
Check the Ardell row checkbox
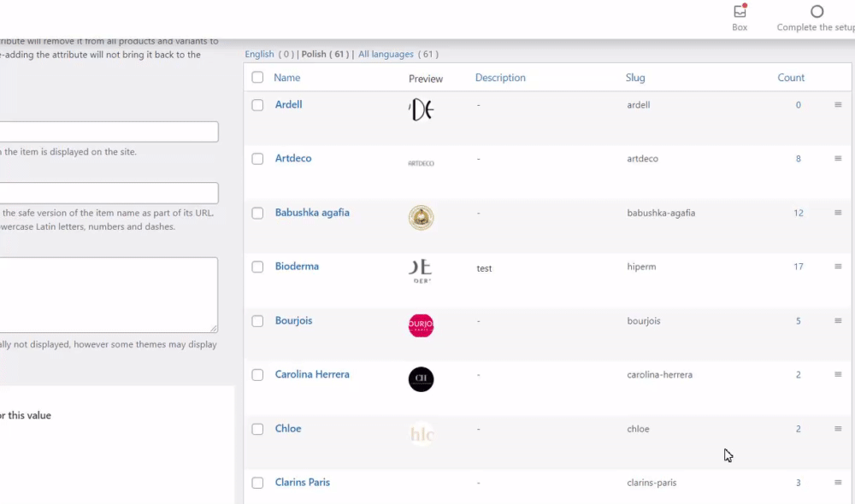(257, 104)
